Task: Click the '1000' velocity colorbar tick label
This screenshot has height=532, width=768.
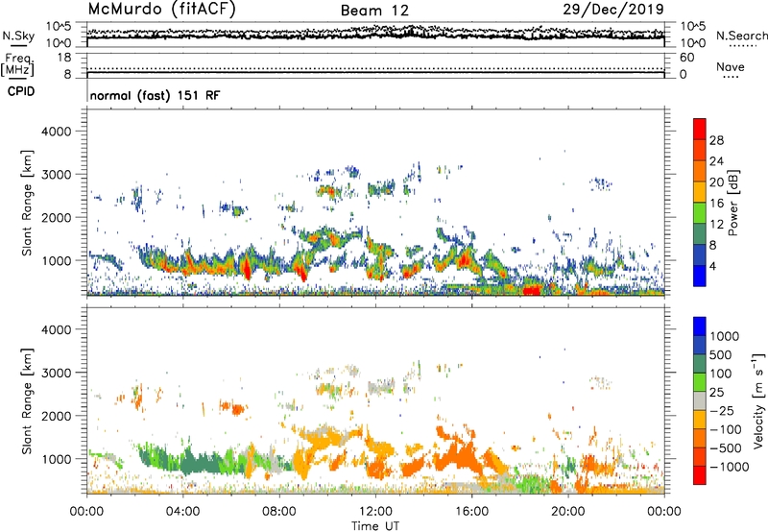Action: (x=725, y=336)
